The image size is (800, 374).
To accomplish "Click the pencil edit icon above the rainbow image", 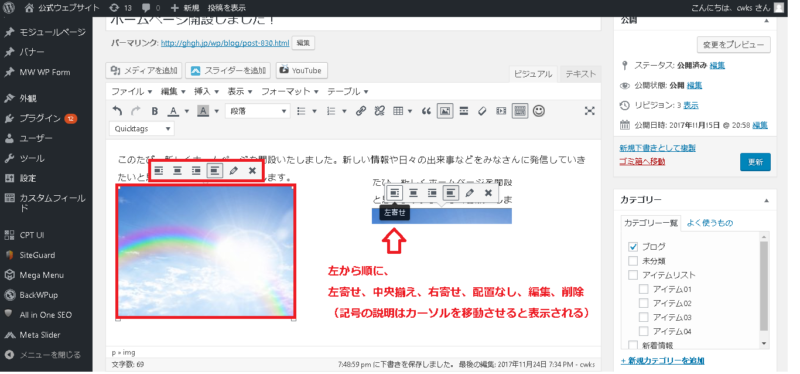I will pos(234,170).
